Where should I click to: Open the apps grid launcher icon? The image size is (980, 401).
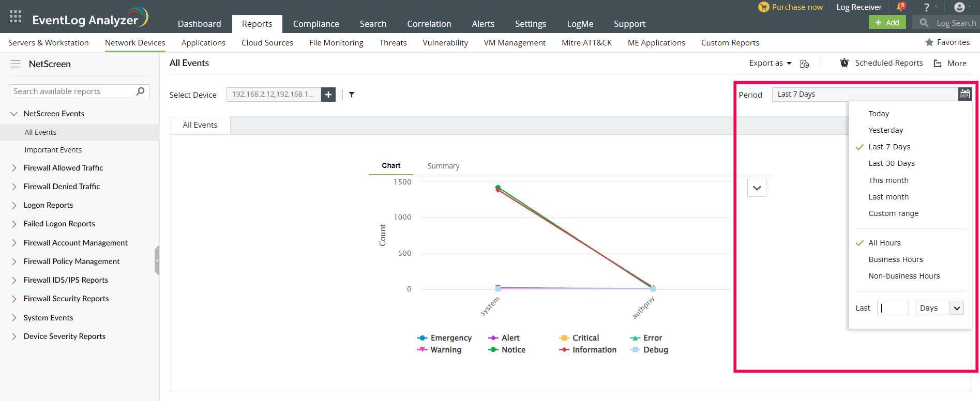point(16,17)
